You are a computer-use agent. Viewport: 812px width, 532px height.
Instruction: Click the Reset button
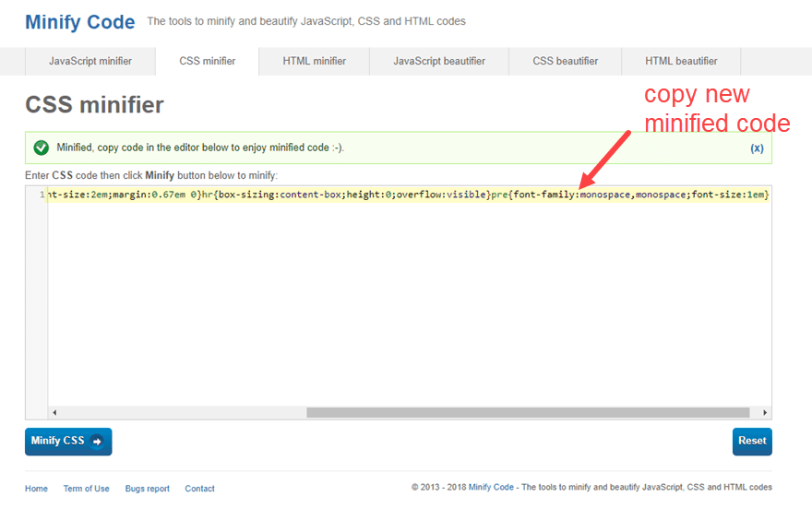tap(752, 442)
